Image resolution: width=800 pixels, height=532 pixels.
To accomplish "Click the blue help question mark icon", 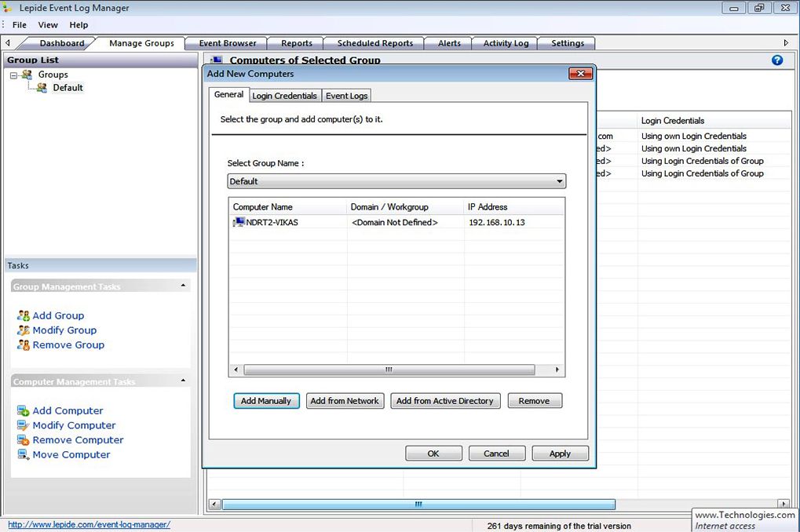I will point(777,60).
